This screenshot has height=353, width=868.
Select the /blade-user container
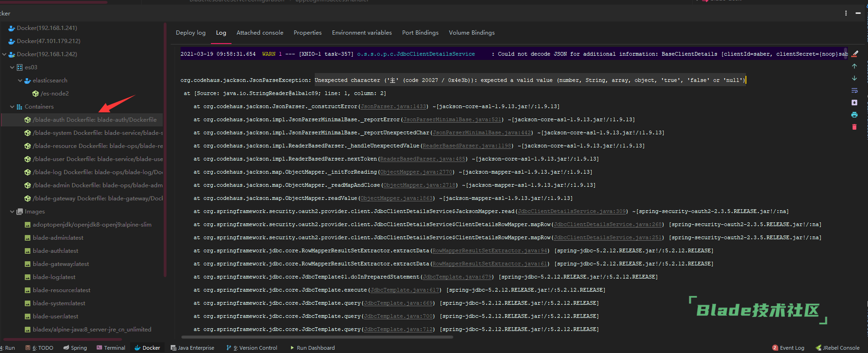click(x=98, y=159)
